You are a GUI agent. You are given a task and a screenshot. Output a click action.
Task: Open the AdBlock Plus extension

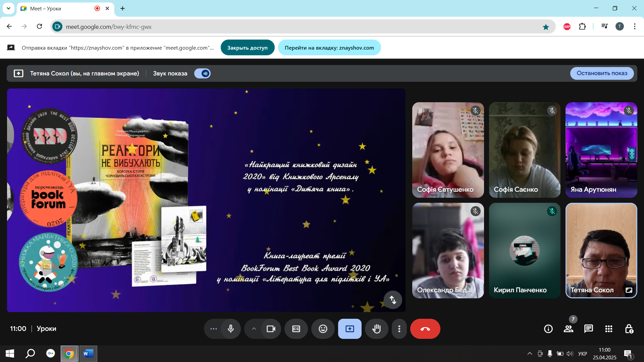pos(567,26)
